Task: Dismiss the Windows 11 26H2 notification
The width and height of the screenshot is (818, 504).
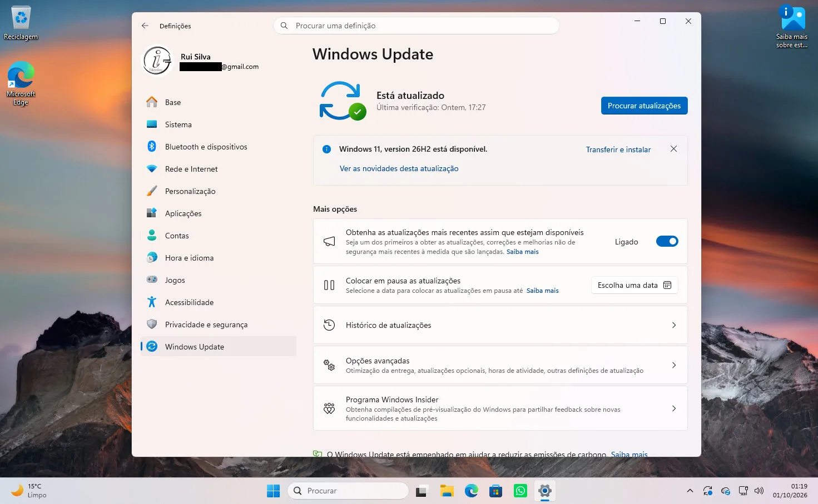Action: (x=673, y=149)
